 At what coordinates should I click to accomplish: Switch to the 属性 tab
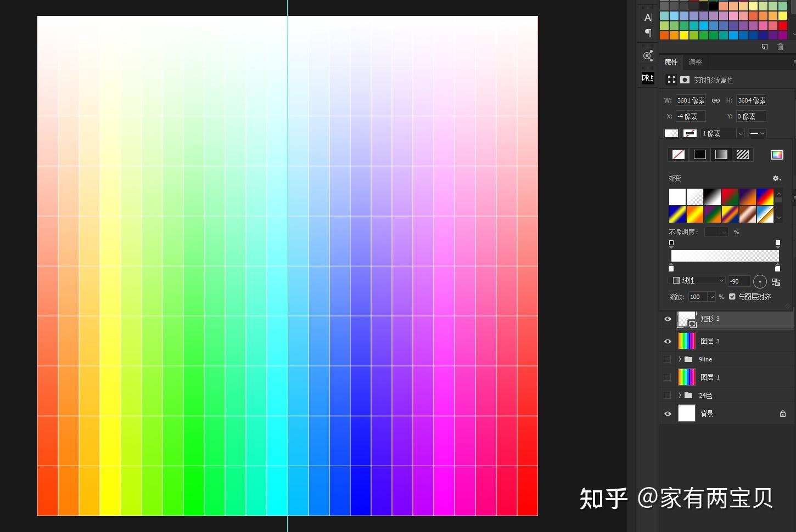(x=671, y=62)
